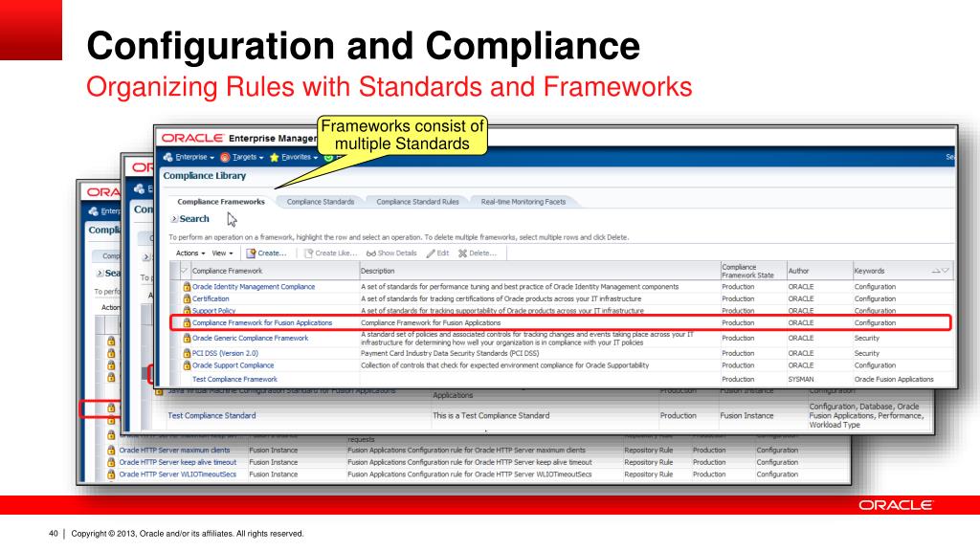The height and width of the screenshot is (551, 980).
Task: Click Show Details with the glasses icon
Action: tap(391, 253)
